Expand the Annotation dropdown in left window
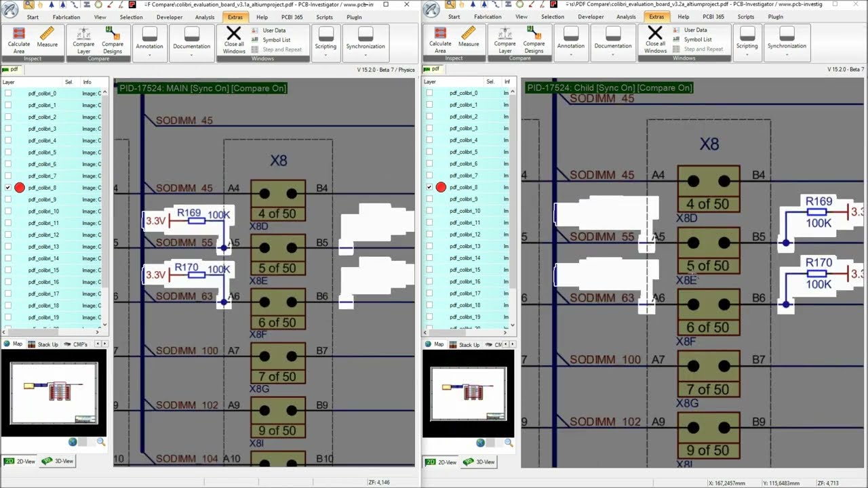This screenshot has width=868, height=488. click(x=149, y=42)
